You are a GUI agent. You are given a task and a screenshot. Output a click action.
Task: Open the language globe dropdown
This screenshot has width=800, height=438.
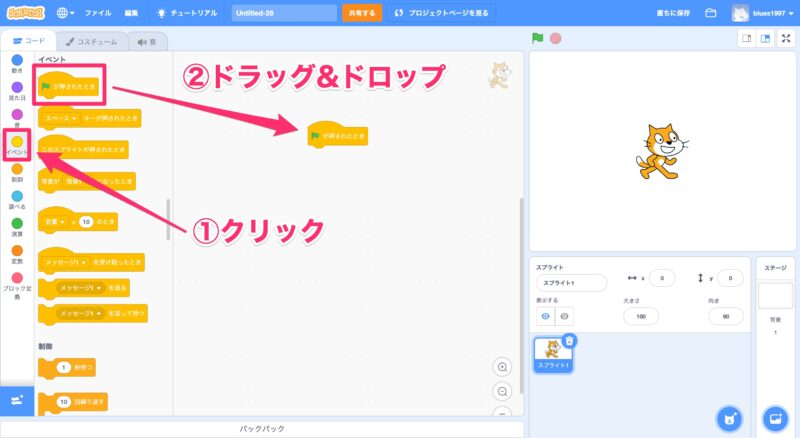(65, 14)
